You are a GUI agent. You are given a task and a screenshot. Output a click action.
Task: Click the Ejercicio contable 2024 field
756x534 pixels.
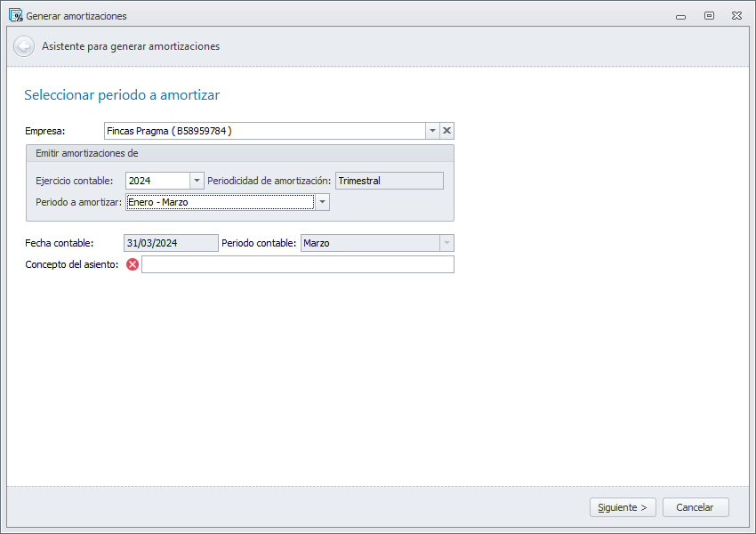click(x=157, y=181)
